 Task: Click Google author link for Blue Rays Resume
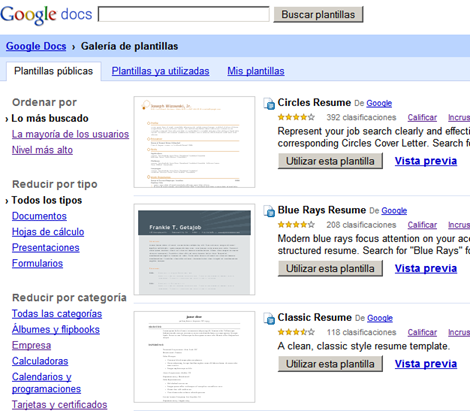394,211
